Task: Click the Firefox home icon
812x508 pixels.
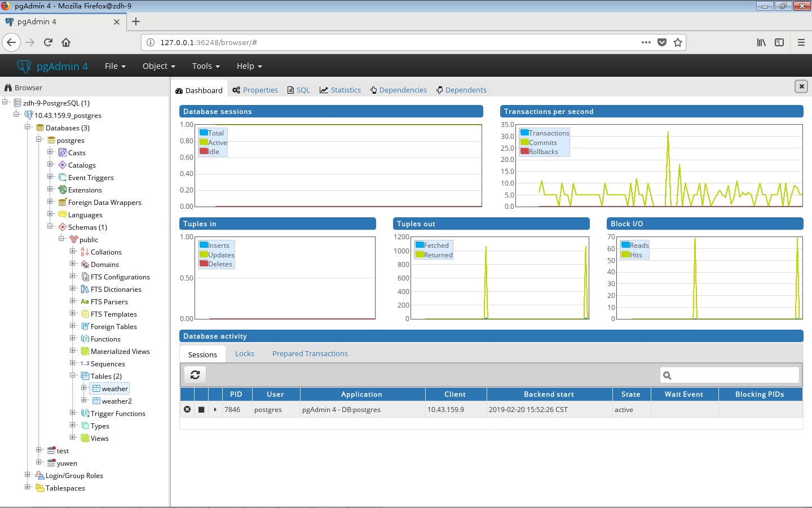Action: [x=66, y=42]
